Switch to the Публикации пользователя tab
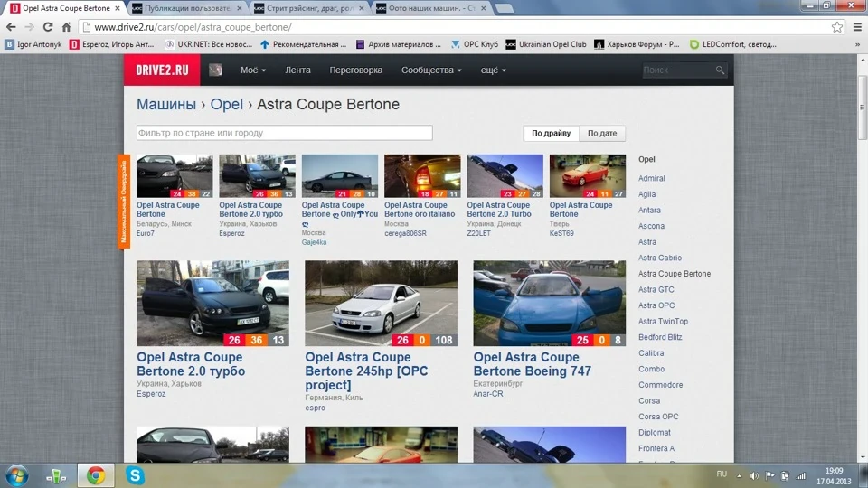Image resolution: width=868 pixels, height=488 pixels. [186, 8]
